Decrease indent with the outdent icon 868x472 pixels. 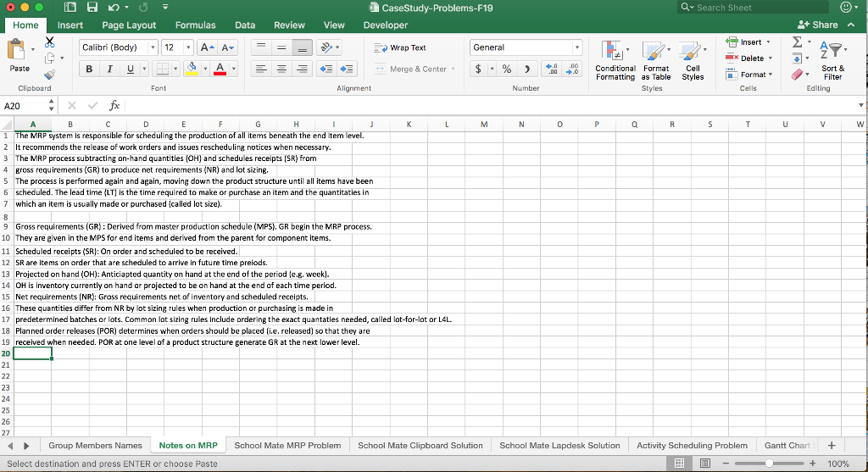click(326, 69)
